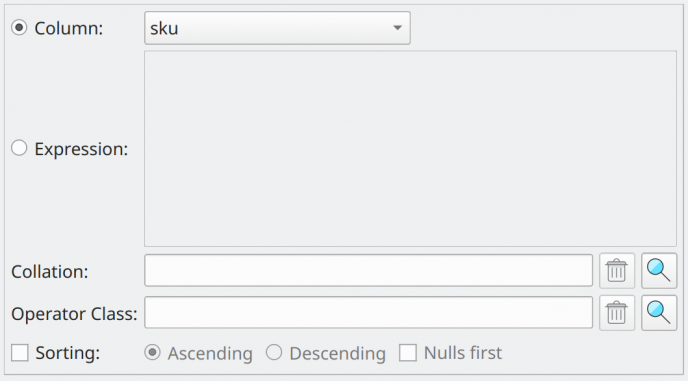Click inside the Expression text area
Image resolution: width=688 pixels, height=381 pixels.
point(410,148)
